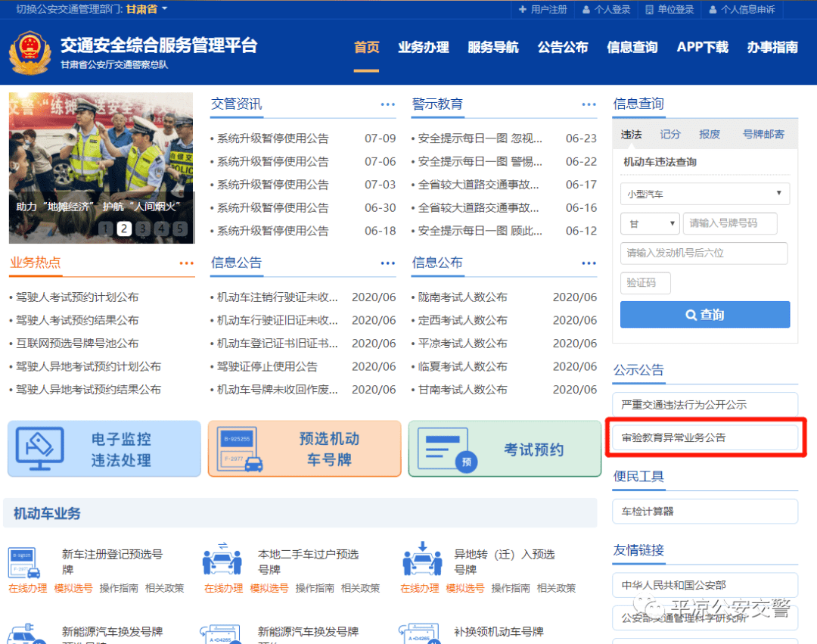The width and height of the screenshot is (817, 644).
Task: Switch carousel to slide 3
Action: pos(143,229)
